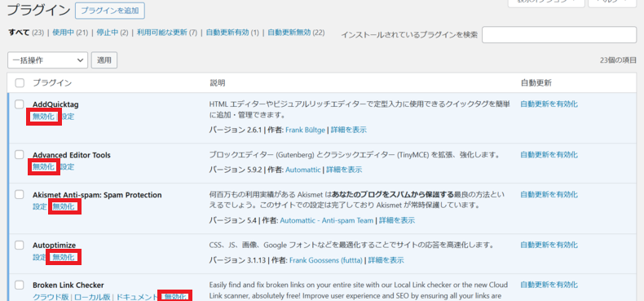
Task: Select the 23個の項目 item count text
Action: [618, 60]
